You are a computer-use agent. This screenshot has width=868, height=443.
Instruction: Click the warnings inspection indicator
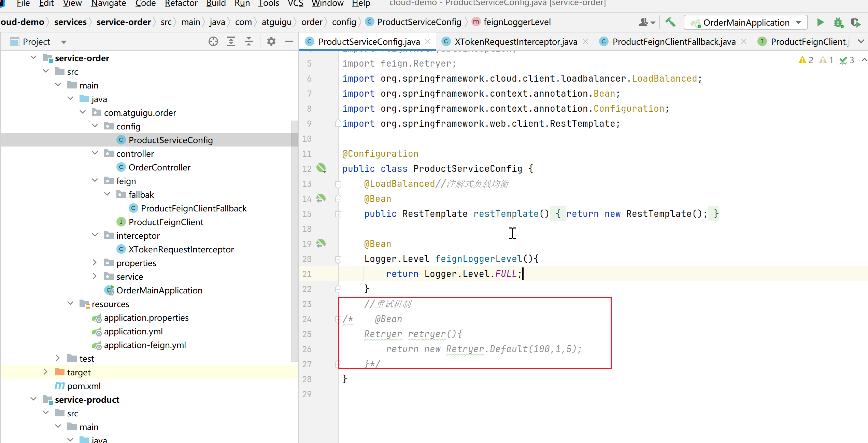pyautogui.click(x=806, y=60)
